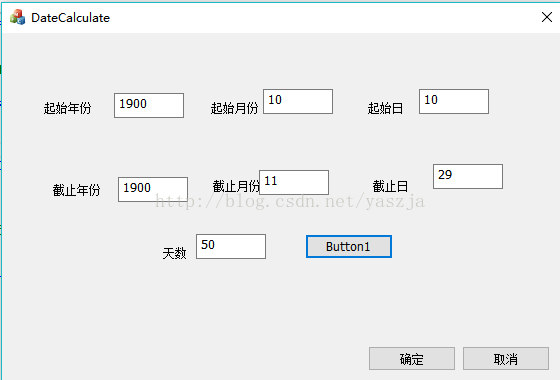This screenshot has width=560, height=380.
Task: Click the 截止月份 label
Action: point(236,186)
